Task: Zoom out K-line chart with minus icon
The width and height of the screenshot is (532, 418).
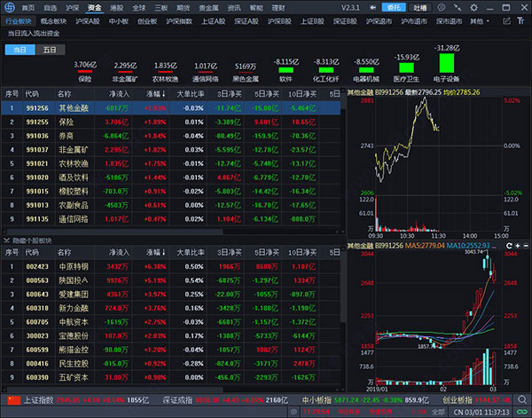Action: tap(526, 246)
